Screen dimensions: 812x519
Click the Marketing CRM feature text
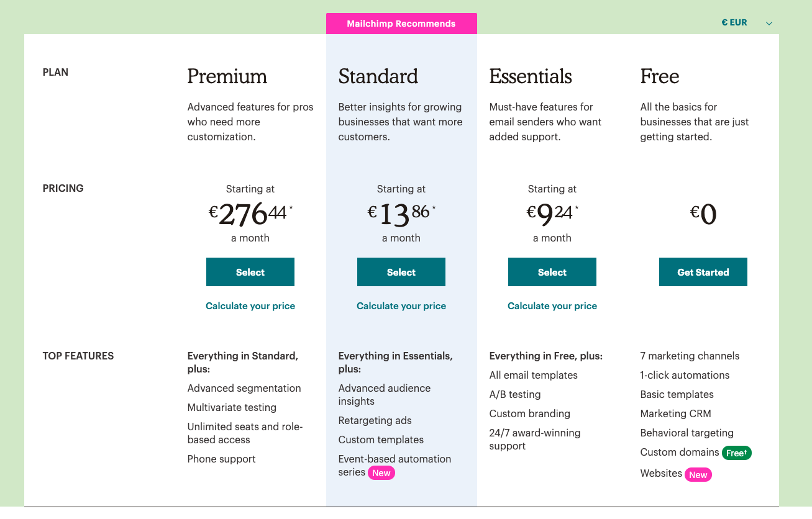click(676, 414)
